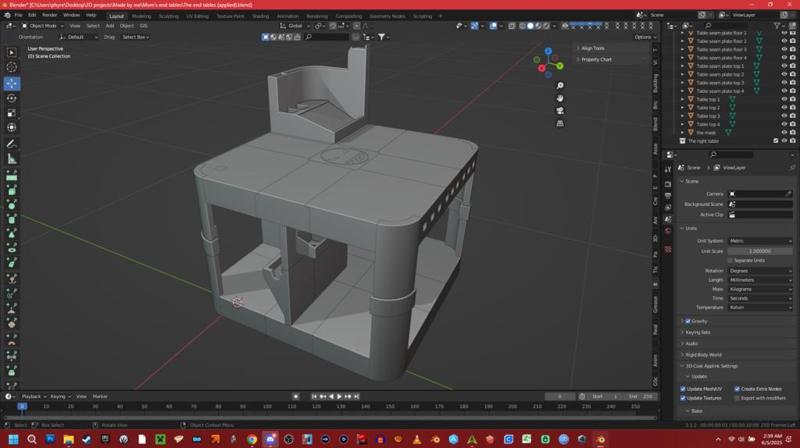Image resolution: width=800 pixels, height=448 pixels.
Task: Open the Length units dropdown
Action: pos(760,280)
